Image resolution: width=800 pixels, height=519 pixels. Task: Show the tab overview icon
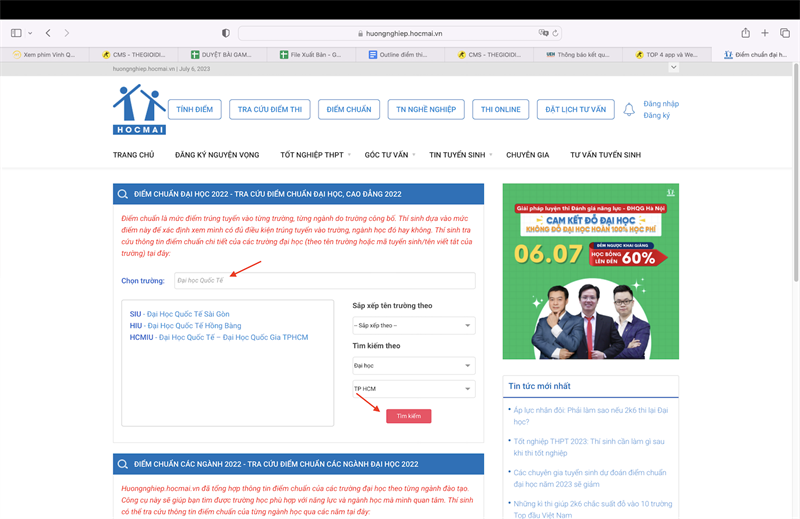click(x=785, y=33)
